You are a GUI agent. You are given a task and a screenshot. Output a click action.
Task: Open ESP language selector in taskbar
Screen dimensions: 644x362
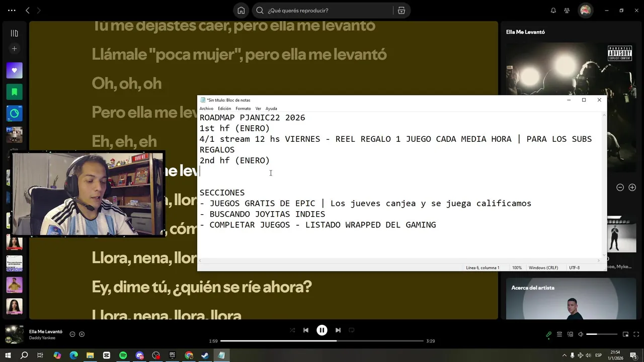coord(599,355)
